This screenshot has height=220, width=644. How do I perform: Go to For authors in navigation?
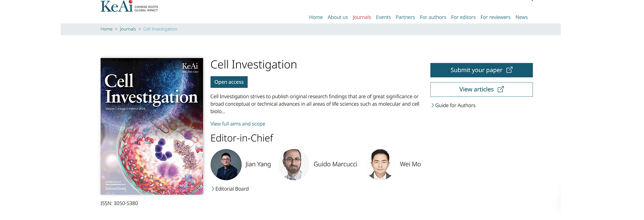433,17
